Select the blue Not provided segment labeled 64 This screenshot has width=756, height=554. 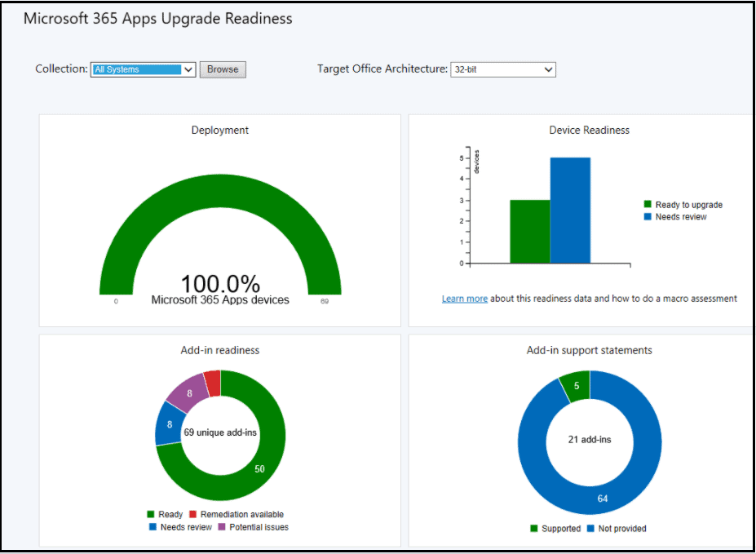coord(603,499)
